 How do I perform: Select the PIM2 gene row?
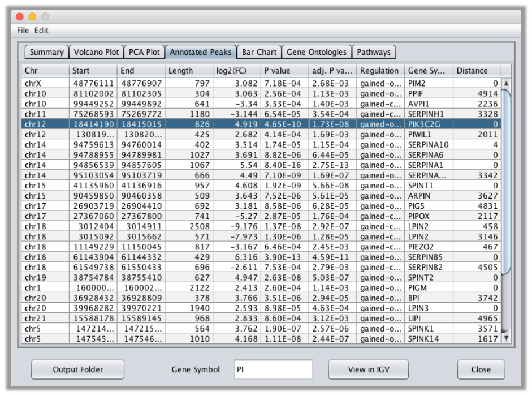261,83
